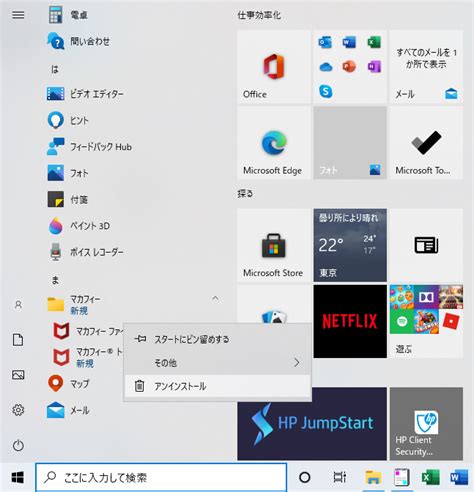Click スタートにピン留めする in context menu
The image size is (474, 492).
tap(217, 339)
